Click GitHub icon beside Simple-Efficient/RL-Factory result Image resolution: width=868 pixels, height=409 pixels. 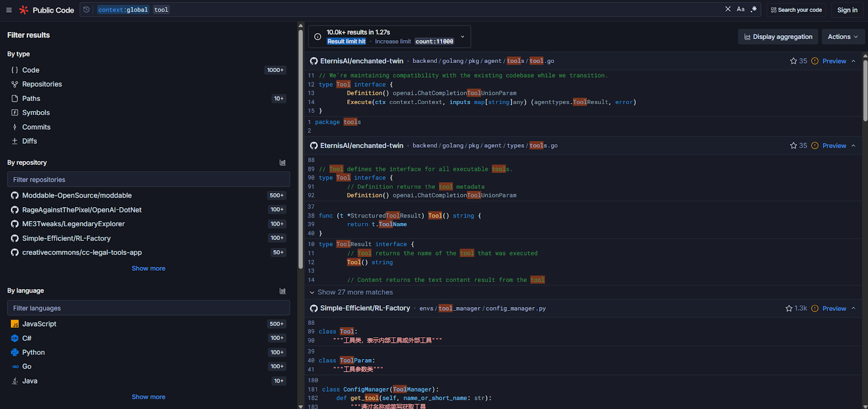314,308
